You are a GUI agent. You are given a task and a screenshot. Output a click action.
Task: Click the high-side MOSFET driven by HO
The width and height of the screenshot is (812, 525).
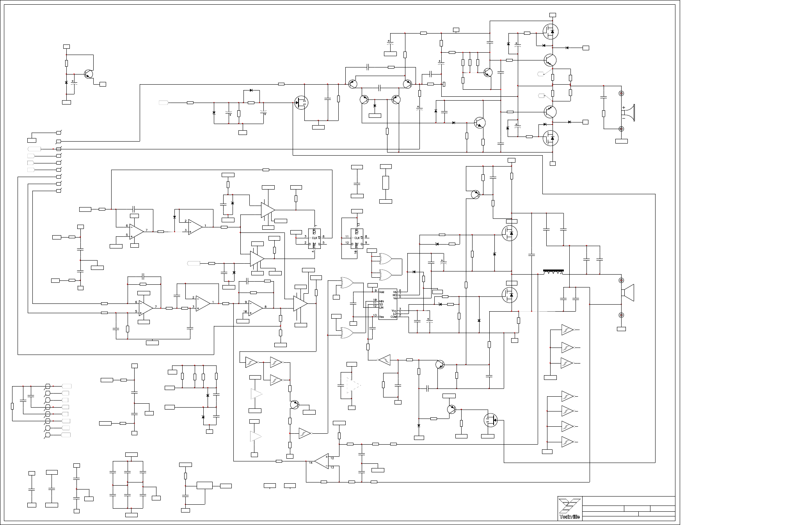click(509, 233)
